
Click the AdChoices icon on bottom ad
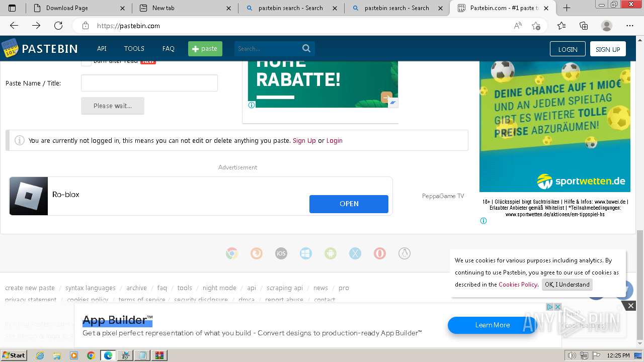coord(550,307)
